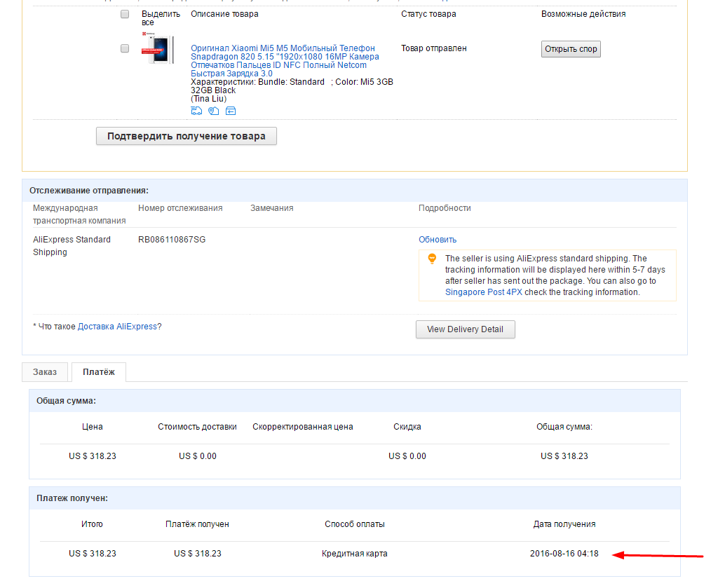
Task: Click the 'Статус товара' column header
Action: pos(428,14)
